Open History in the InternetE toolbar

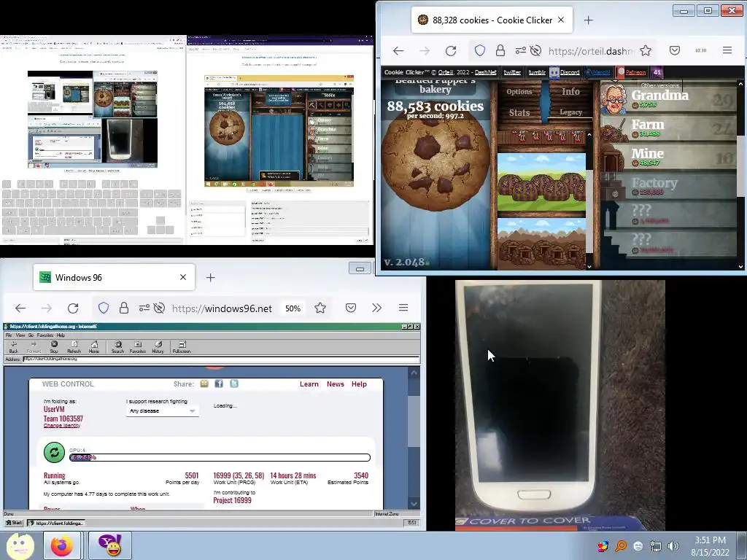coord(158,346)
